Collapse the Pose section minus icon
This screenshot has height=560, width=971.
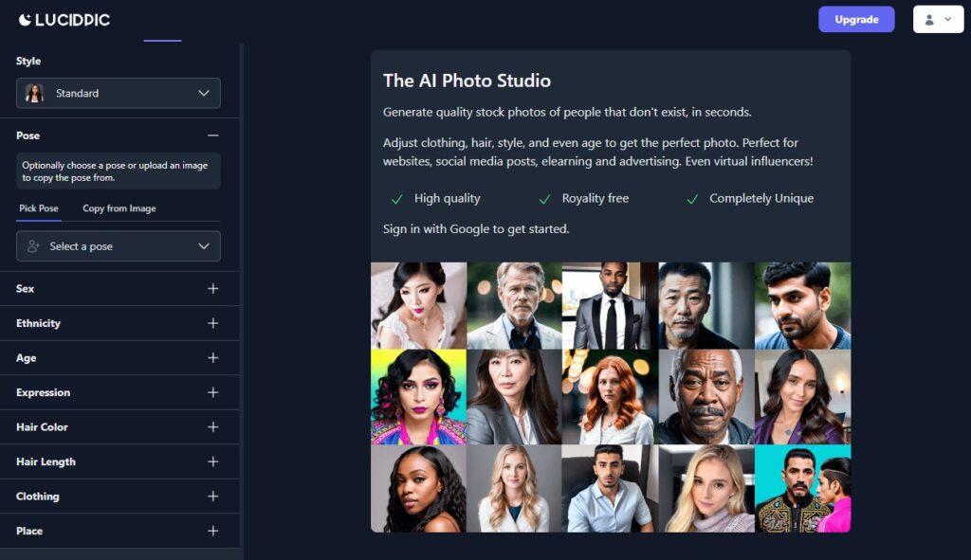click(x=213, y=135)
